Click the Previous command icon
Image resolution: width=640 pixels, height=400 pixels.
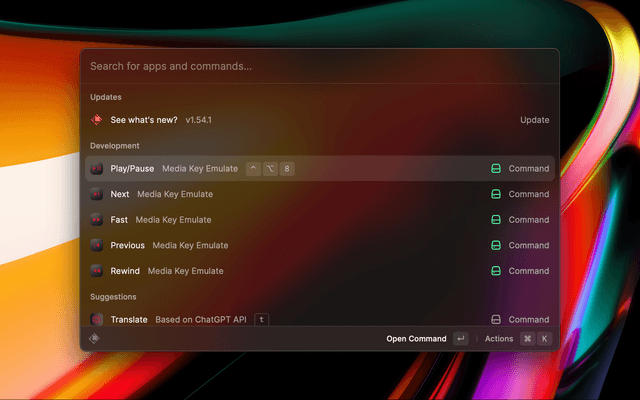(97, 245)
